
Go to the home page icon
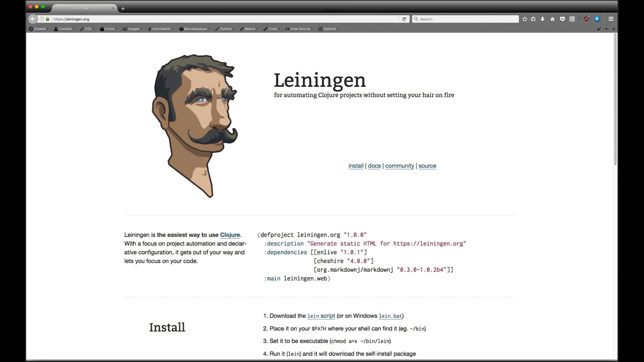coord(552,19)
